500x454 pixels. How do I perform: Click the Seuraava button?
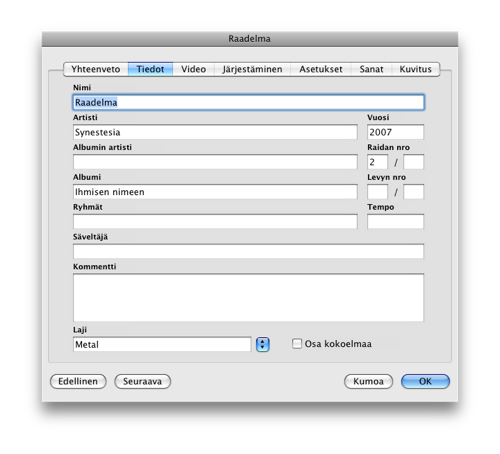click(x=142, y=381)
